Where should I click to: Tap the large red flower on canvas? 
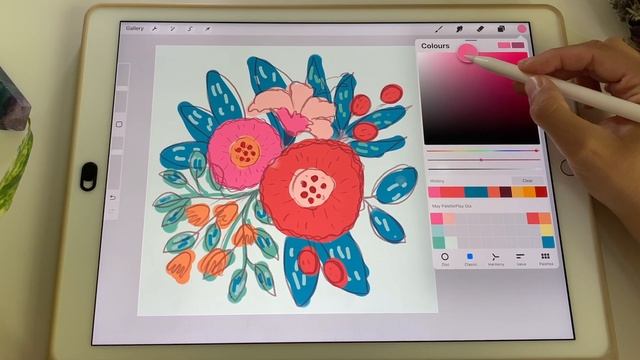tap(311, 190)
